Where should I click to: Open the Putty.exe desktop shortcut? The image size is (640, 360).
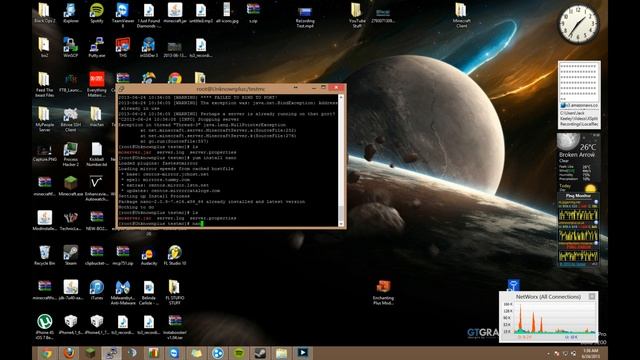tap(97, 47)
